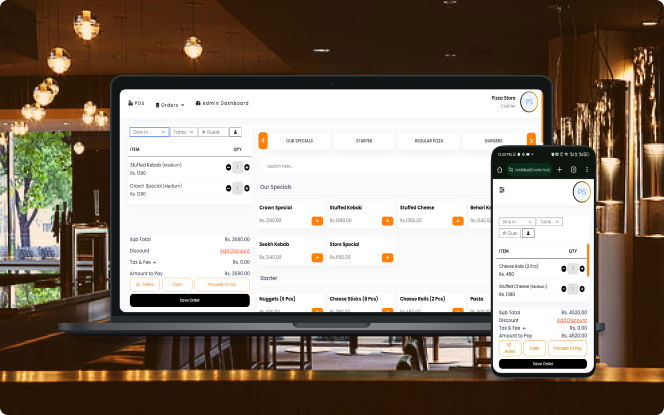Screen dimensions: 664x415
Task: Increase Stuffed Kebab quantity on laptop
Action: [245, 166]
